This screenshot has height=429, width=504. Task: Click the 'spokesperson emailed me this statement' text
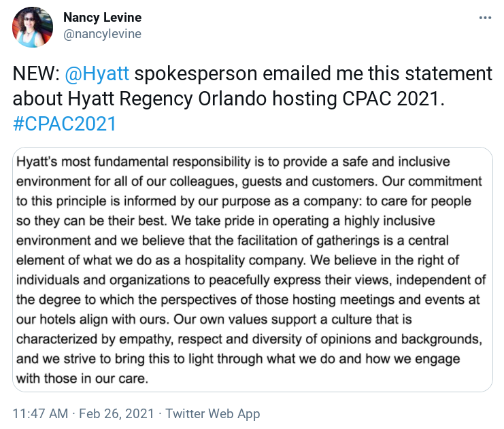tap(313, 73)
